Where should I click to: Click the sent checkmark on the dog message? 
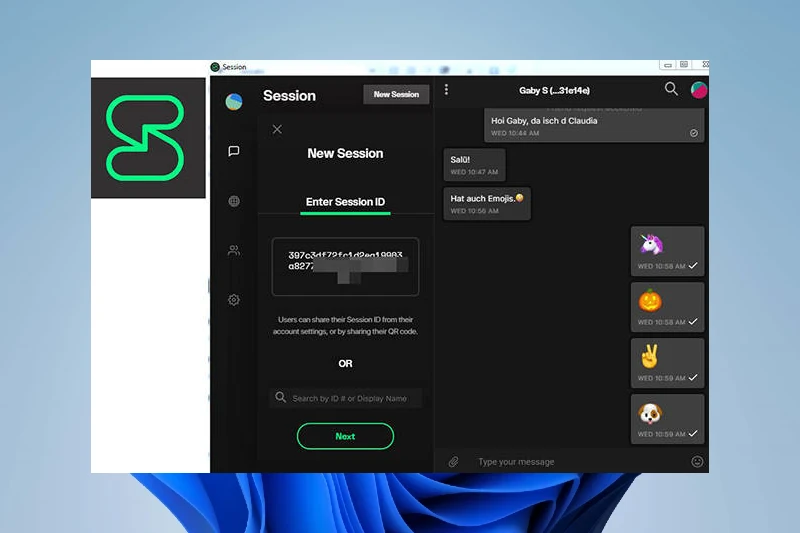click(693, 434)
